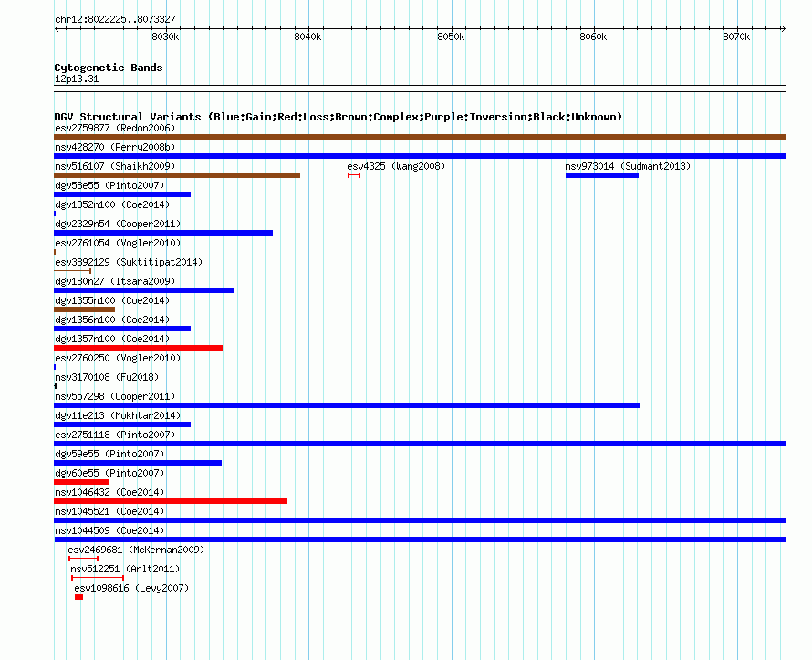Click the small red esv4325 loss marker
This screenshot has width=812, height=660.
(354, 175)
